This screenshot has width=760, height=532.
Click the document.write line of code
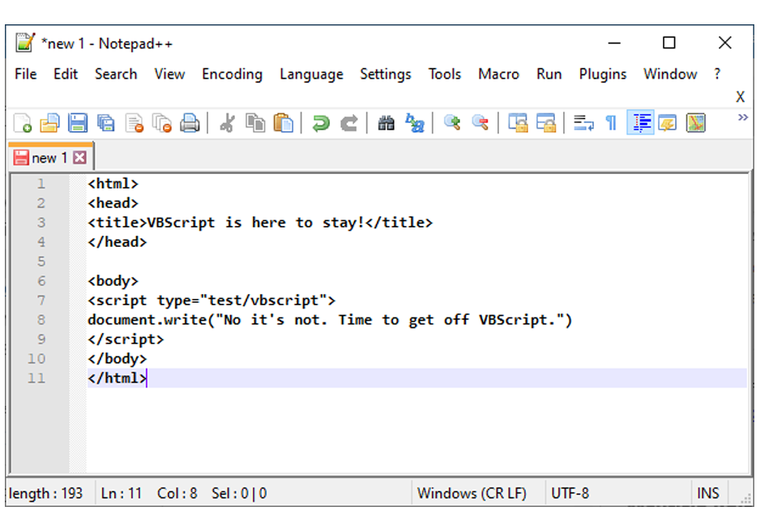click(x=330, y=320)
